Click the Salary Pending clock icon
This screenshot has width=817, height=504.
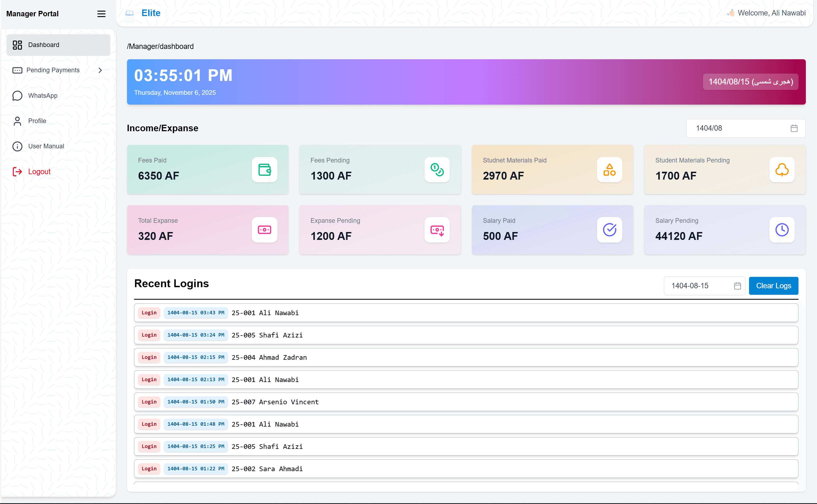coord(782,230)
